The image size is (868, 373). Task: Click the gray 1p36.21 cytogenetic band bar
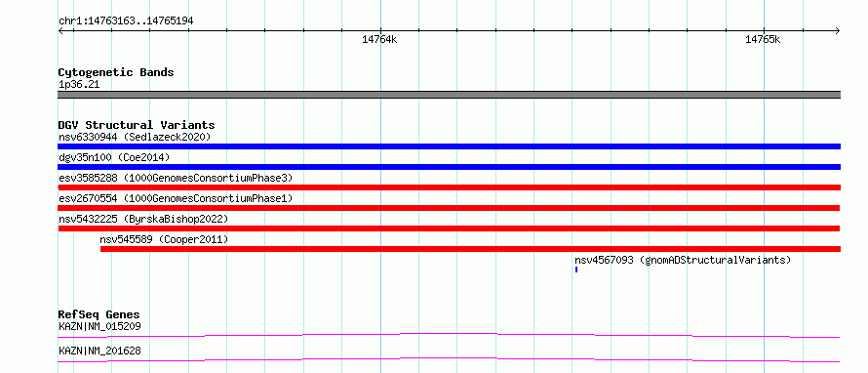pyautogui.click(x=449, y=95)
